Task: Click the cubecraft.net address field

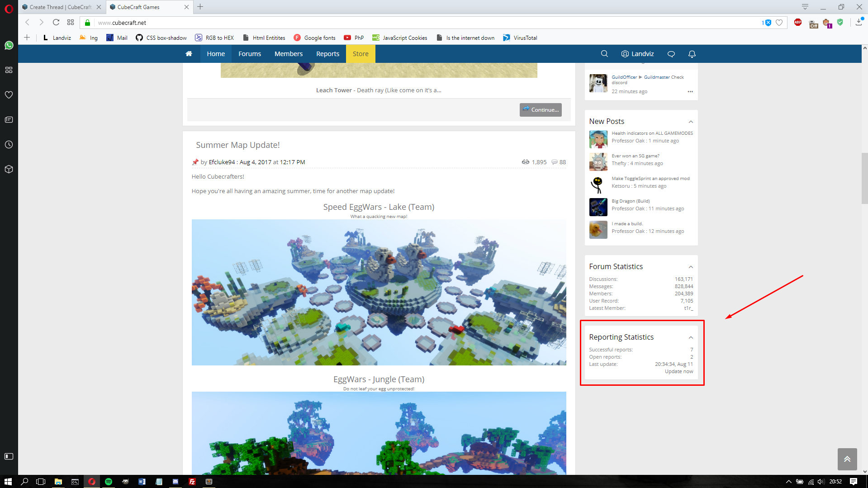Action: [x=425, y=23]
